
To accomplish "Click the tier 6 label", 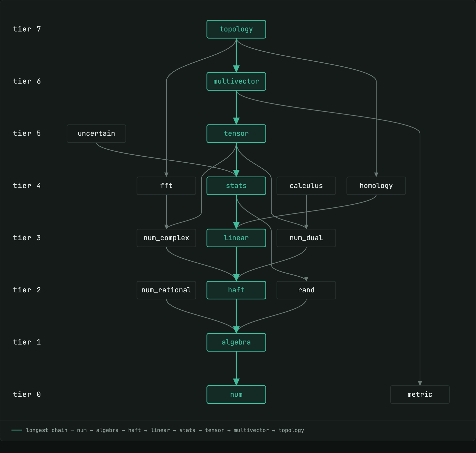I will coord(27,81).
